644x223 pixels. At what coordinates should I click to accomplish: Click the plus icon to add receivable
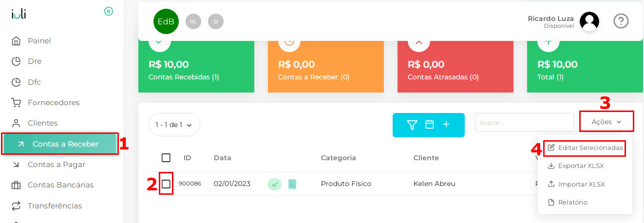coord(446,125)
